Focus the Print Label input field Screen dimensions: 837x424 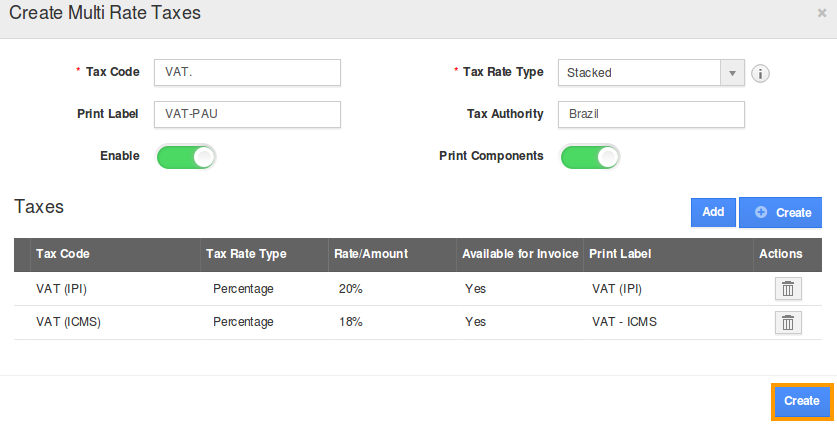(247, 114)
